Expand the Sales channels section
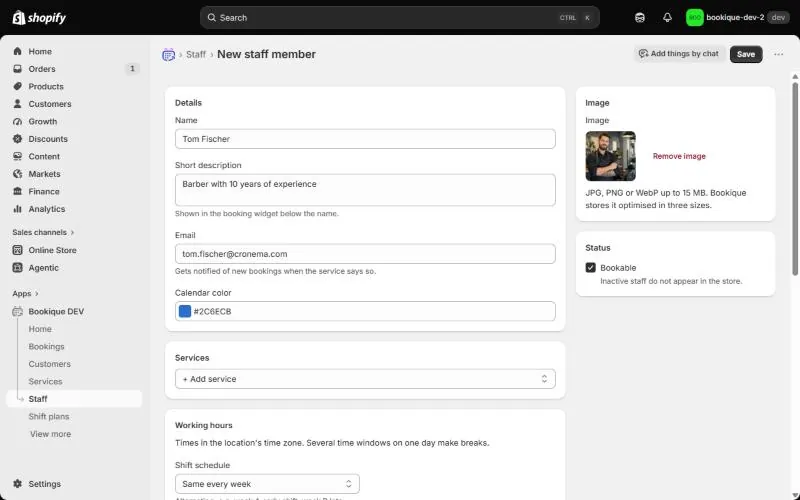 click(x=43, y=232)
